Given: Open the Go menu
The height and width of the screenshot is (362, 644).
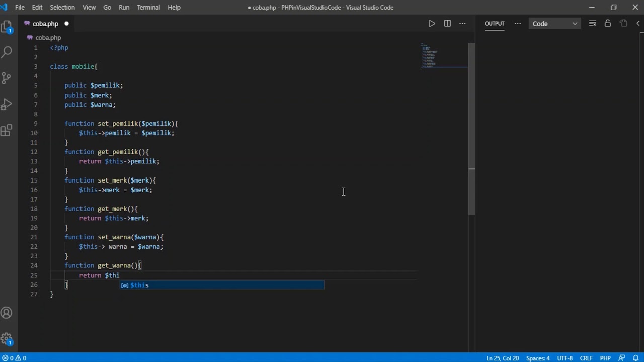Looking at the screenshot, I should click(107, 7).
